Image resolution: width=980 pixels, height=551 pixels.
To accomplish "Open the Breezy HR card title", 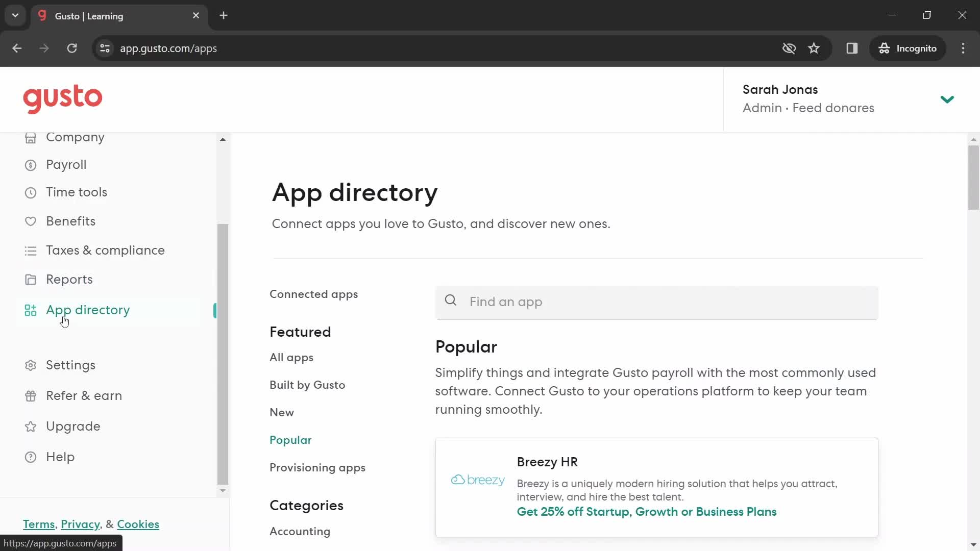I will click(547, 462).
